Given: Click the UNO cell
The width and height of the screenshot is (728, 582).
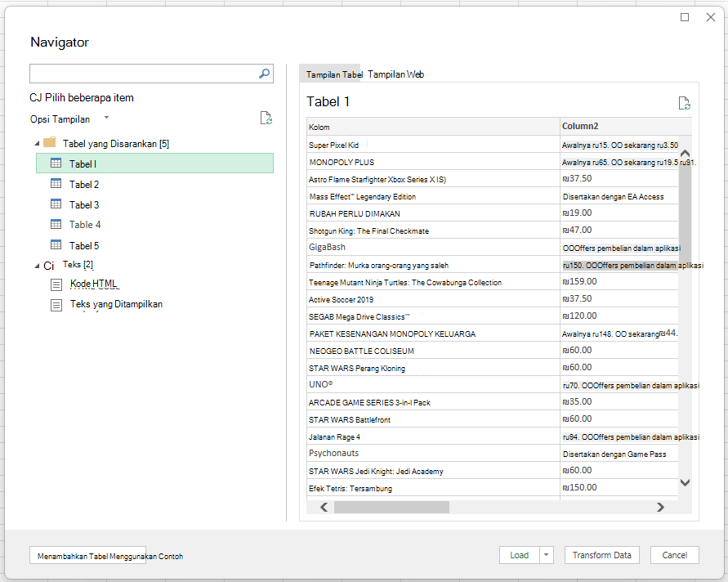Looking at the screenshot, I should coord(433,385).
